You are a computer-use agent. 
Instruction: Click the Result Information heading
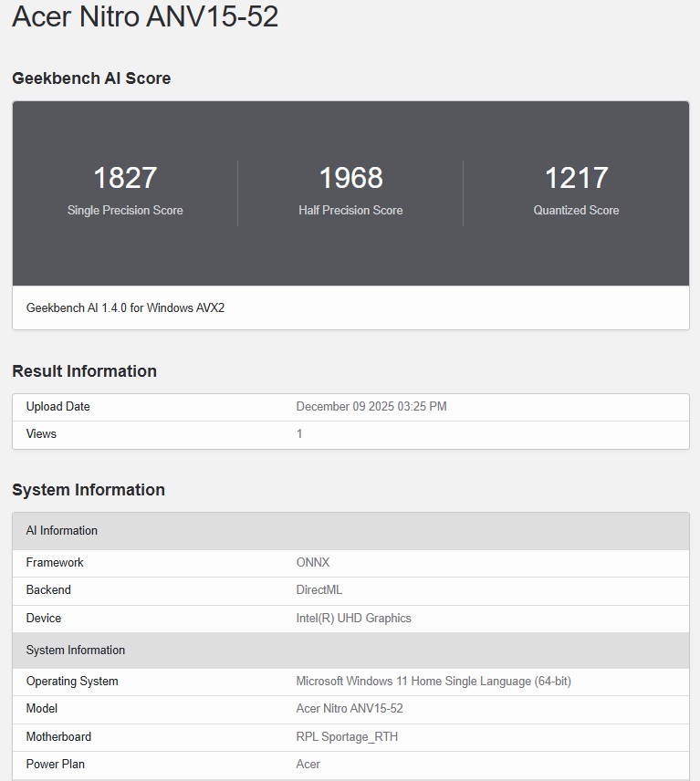pyautogui.click(x=84, y=371)
